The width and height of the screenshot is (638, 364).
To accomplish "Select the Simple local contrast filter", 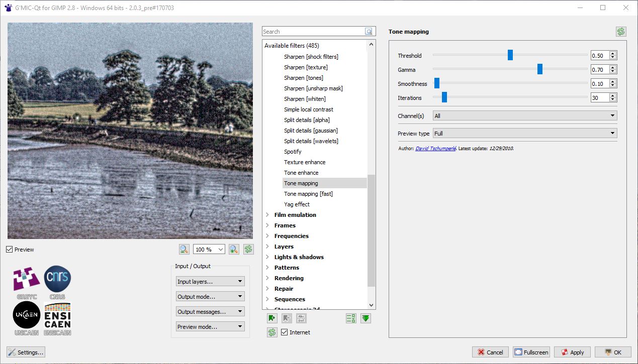I will point(309,109).
